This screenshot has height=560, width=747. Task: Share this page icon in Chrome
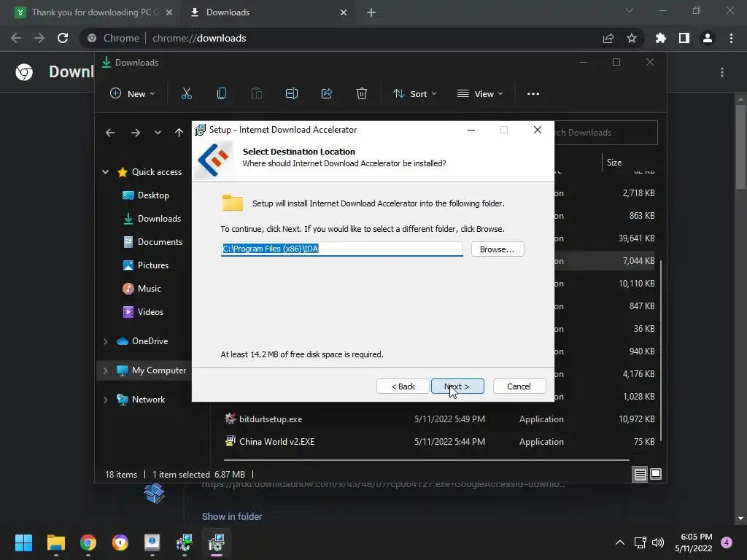[x=608, y=38]
